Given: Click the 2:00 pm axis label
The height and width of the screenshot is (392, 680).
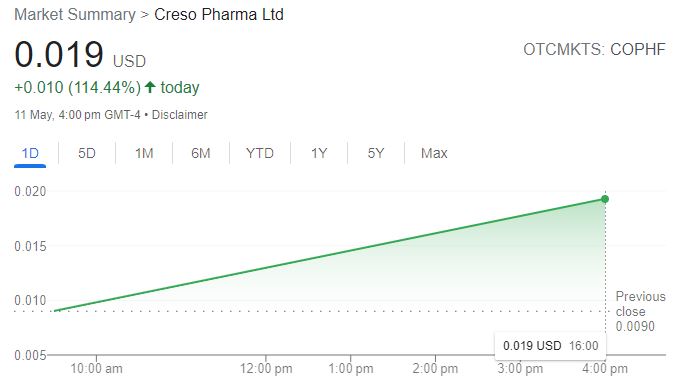Looking at the screenshot, I should pos(435,369).
